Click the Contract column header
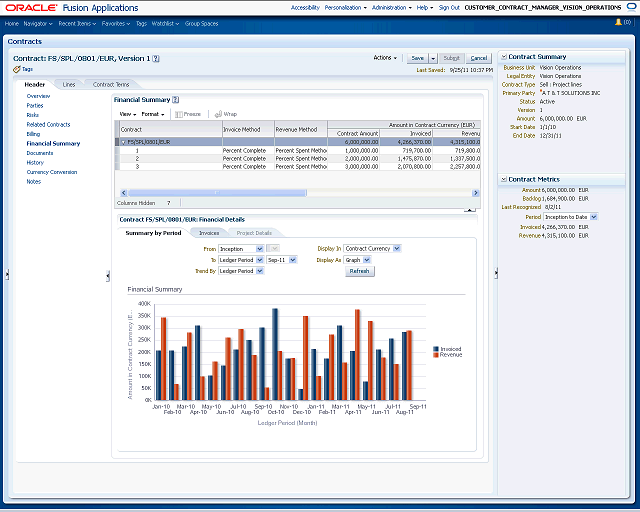The width and height of the screenshot is (640, 512). tap(171, 129)
